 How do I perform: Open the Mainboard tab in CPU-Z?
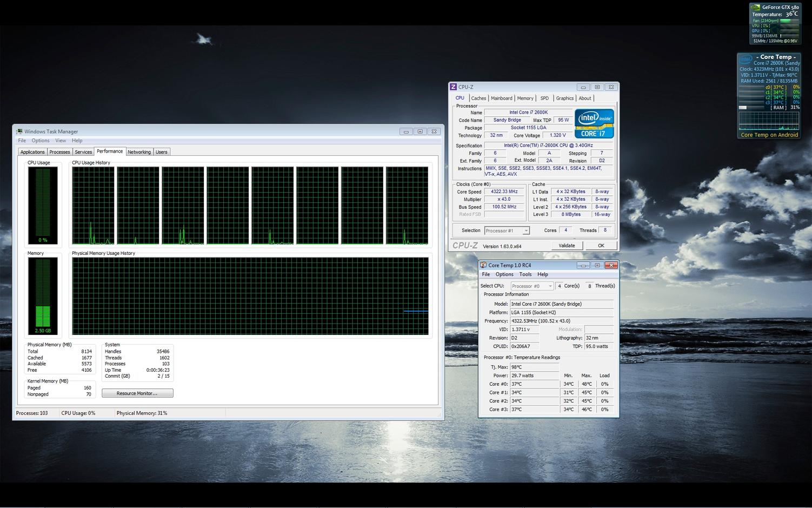click(502, 98)
